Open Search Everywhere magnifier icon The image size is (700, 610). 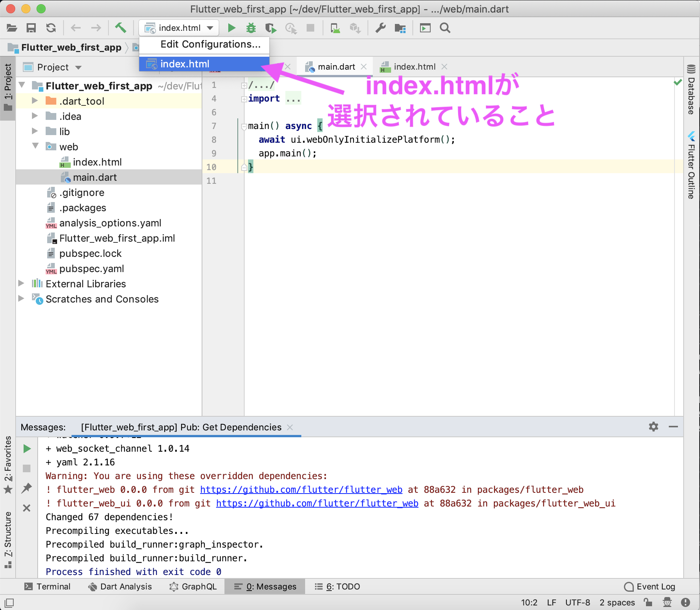tap(445, 28)
